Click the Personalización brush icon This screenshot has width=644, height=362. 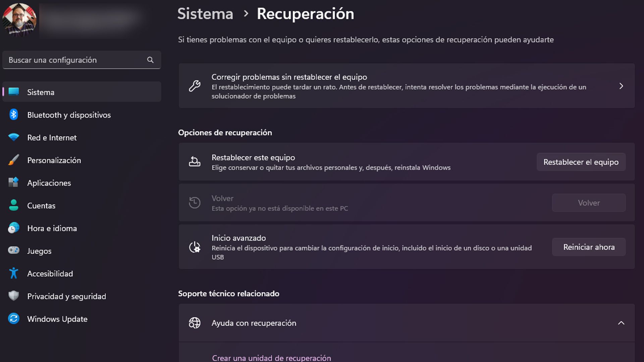pyautogui.click(x=14, y=160)
